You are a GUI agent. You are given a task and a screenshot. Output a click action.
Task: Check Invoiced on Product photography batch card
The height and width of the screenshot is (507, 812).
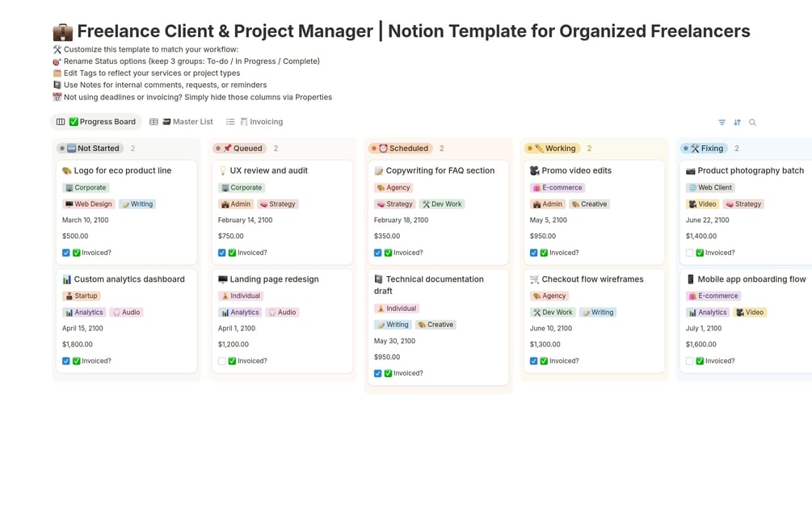tap(689, 253)
